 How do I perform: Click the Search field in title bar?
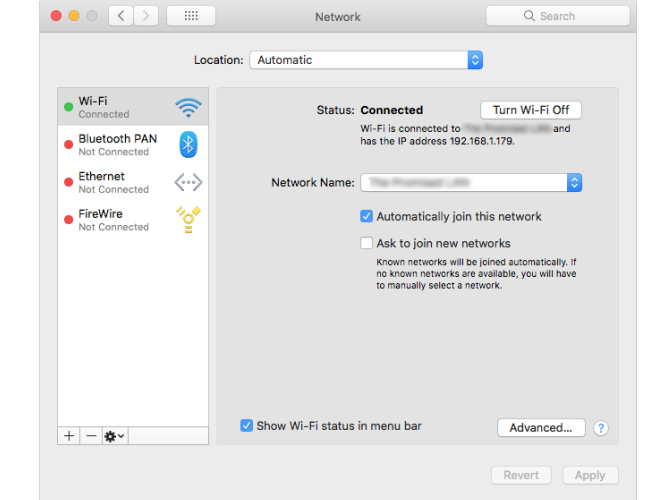558,16
